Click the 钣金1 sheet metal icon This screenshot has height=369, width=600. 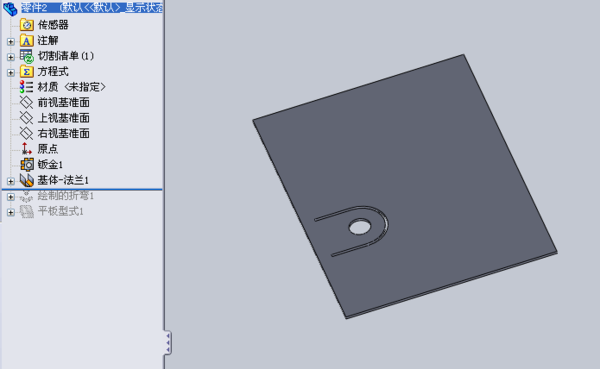point(27,165)
